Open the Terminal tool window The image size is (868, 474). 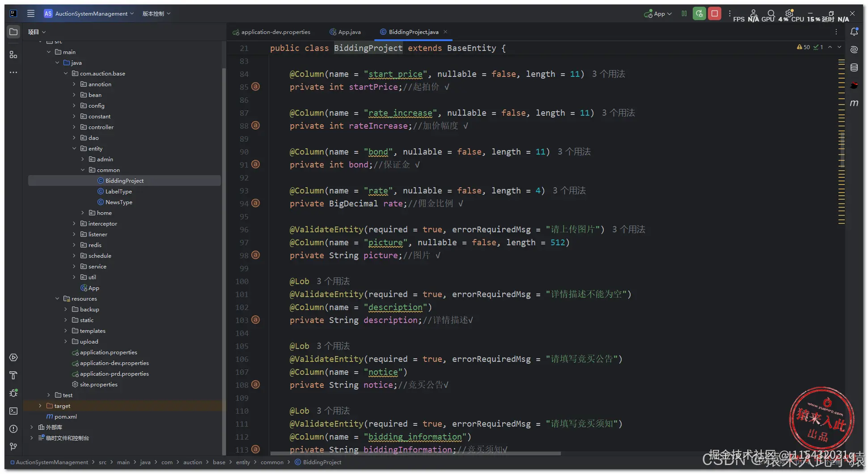13,411
